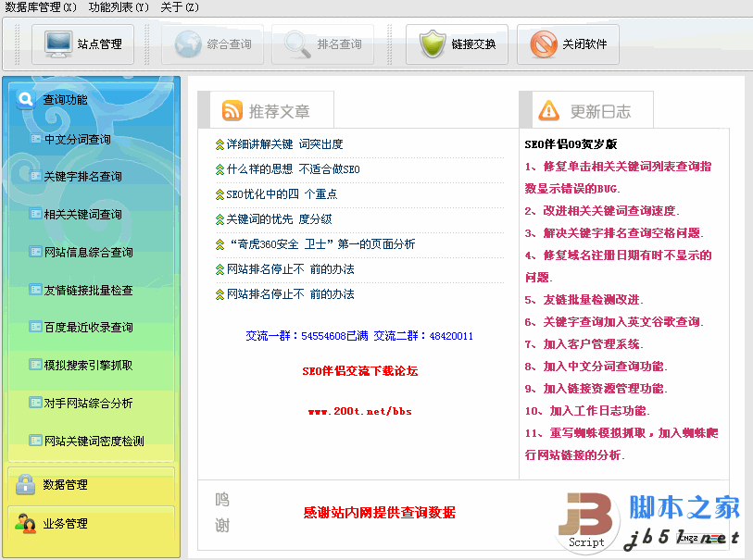Click arrow icon beside 关键词的优先 article
Image resolution: width=753 pixels, height=560 pixels.
[x=220, y=219]
